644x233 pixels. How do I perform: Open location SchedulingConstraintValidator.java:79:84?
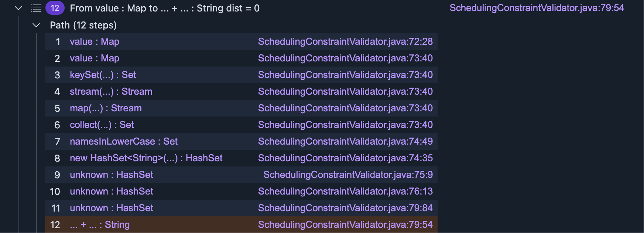(345, 208)
